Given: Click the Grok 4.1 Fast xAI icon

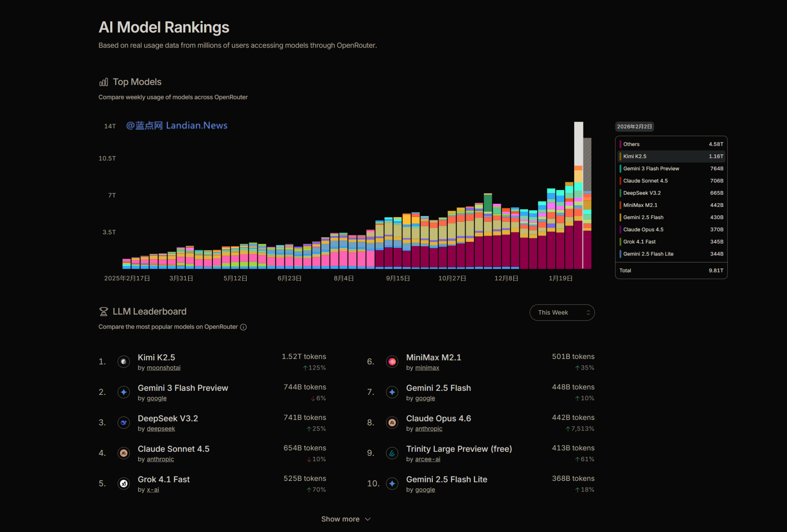Looking at the screenshot, I should tap(124, 483).
